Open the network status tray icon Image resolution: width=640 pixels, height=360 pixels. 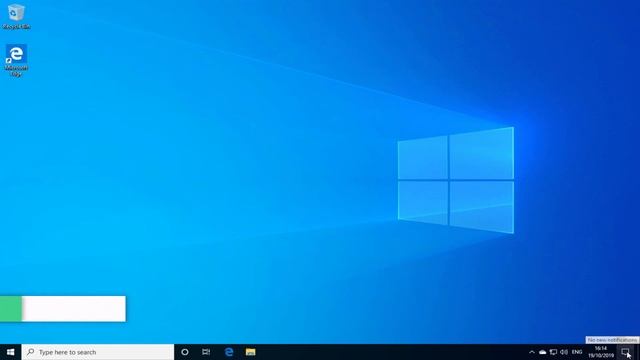(553, 352)
